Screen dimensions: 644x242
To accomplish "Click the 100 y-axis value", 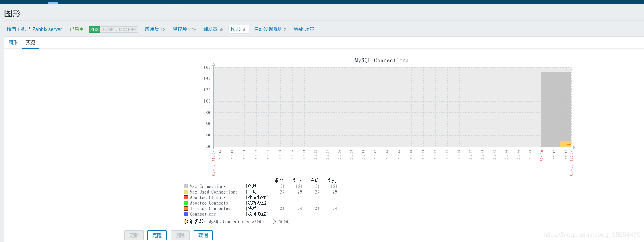I will pyautogui.click(x=207, y=101).
